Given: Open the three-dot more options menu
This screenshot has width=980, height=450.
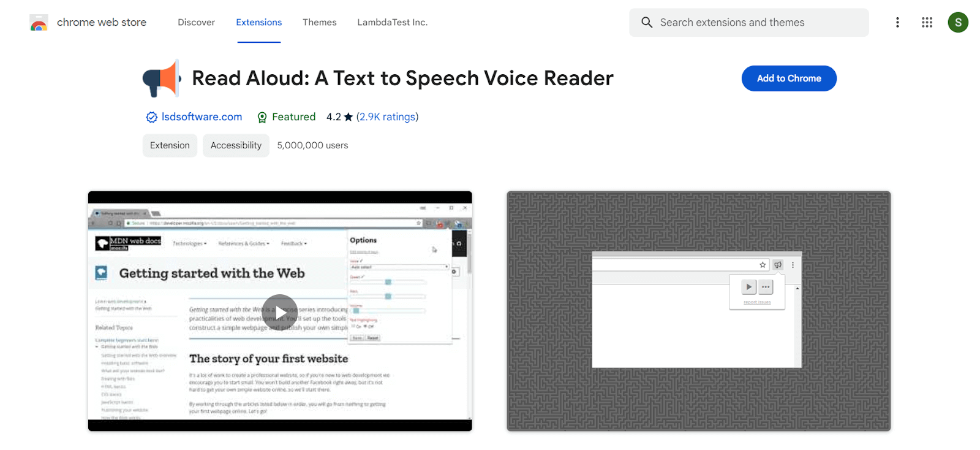Looking at the screenshot, I should click(897, 22).
